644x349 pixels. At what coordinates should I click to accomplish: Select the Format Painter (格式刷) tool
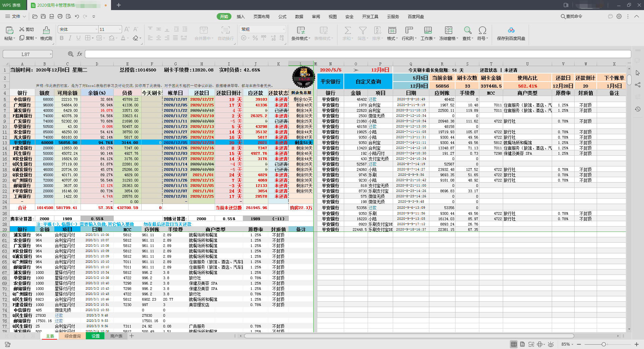click(x=46, y=34)
